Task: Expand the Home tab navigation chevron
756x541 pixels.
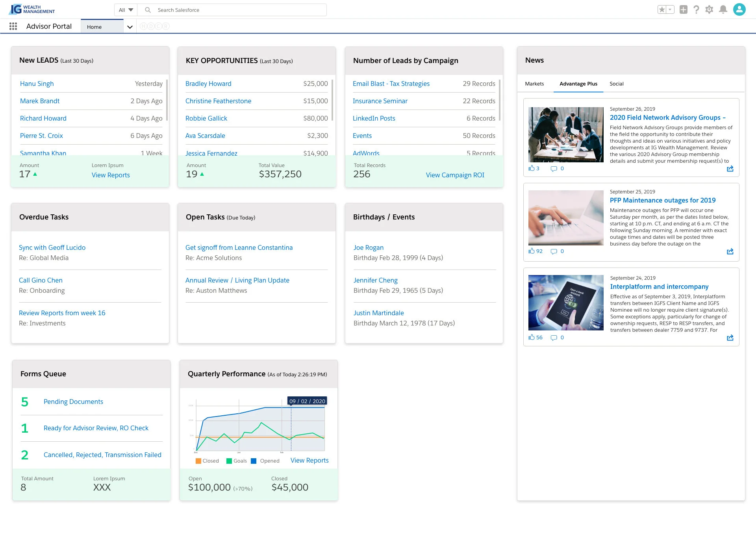Action: pos(130,27)
